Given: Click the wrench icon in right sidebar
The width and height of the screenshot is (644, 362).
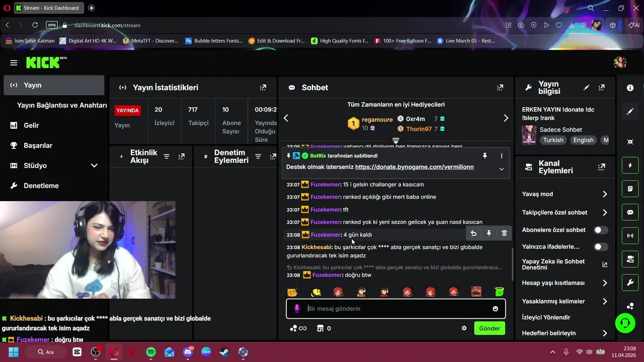Looking at the screenshot, I should tap(630, 283).
